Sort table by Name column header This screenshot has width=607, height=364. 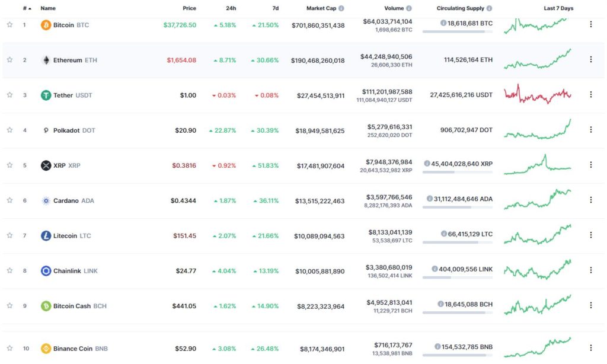(x=48, y=8)
